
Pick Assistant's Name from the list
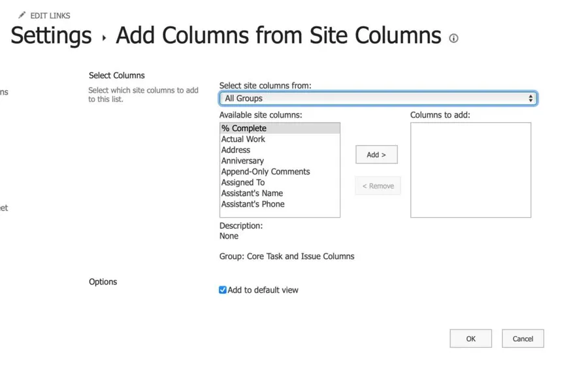click(252, 193)
